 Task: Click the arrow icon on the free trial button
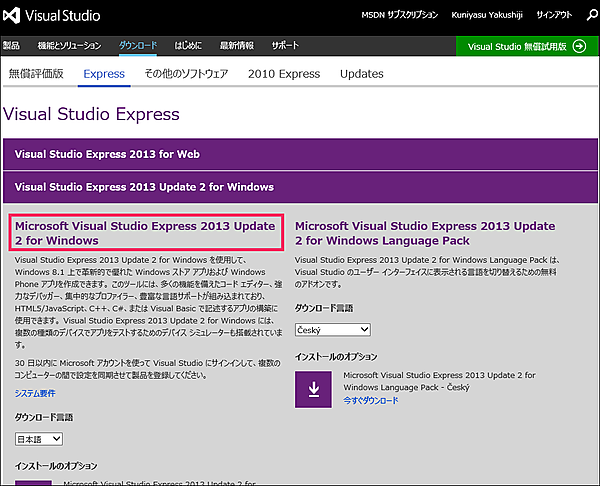click(x=579, y=46)
